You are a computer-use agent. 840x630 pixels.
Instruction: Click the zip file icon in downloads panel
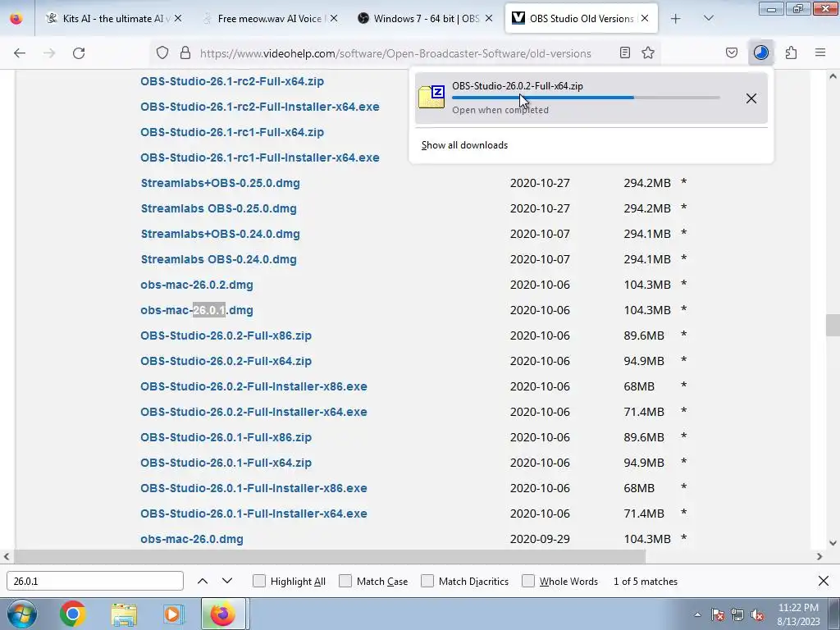pos(431,97)
